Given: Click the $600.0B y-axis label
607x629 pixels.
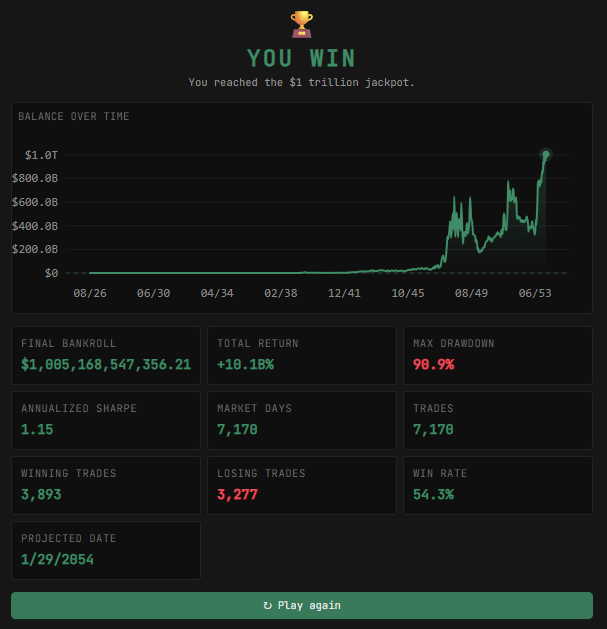Looking at the screenshot, I should pyautogui.click(x=35, y=202).
